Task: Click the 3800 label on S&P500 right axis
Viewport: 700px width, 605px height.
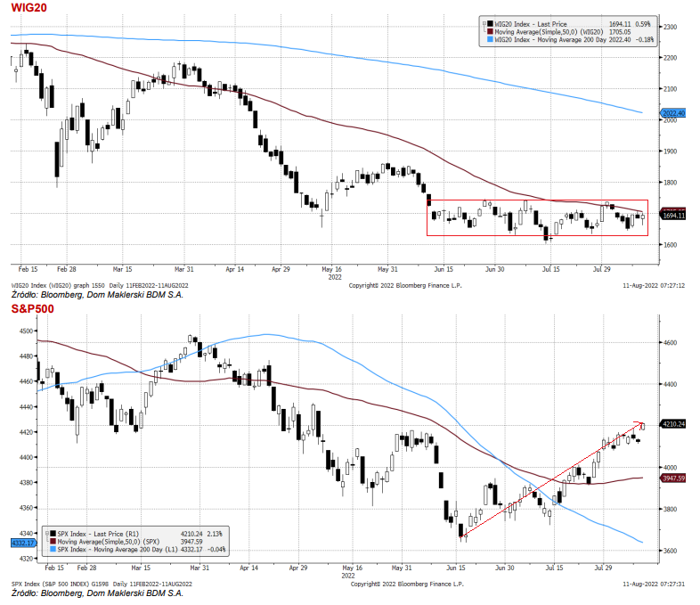Action: pyautogui.click(x=670, y=509)
